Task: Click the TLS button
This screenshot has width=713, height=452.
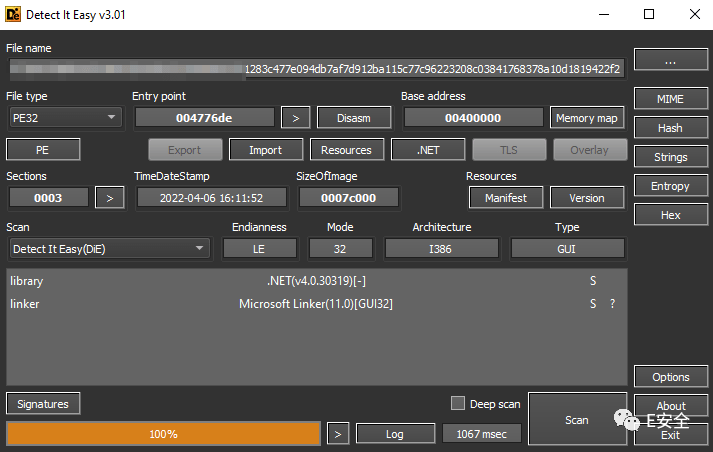Action: (x=509, y=150)
